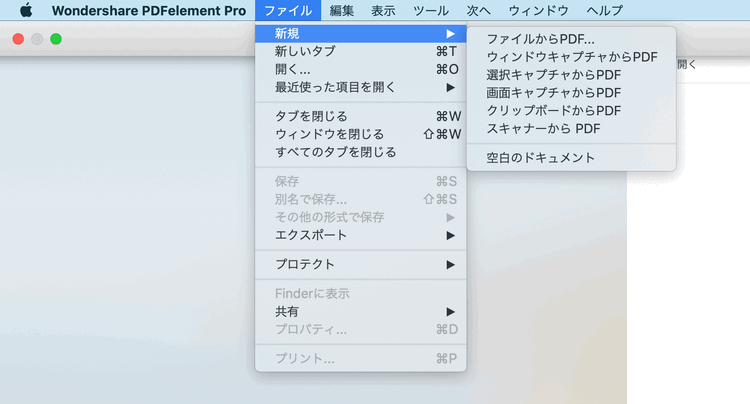The width and height of the screenshot is (750, 404).
Task: Open the 次へ menu
Action: (x=478, y=11)
